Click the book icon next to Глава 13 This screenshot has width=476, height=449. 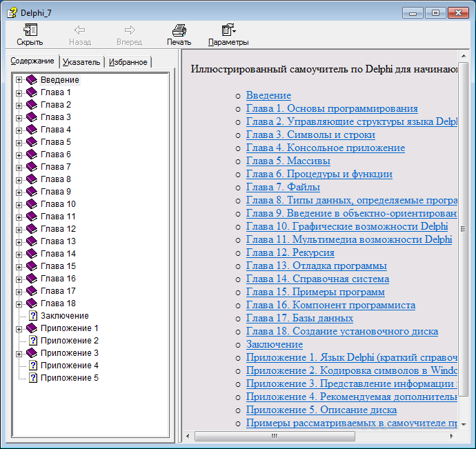pyautogui.click(x=32, y=241)
